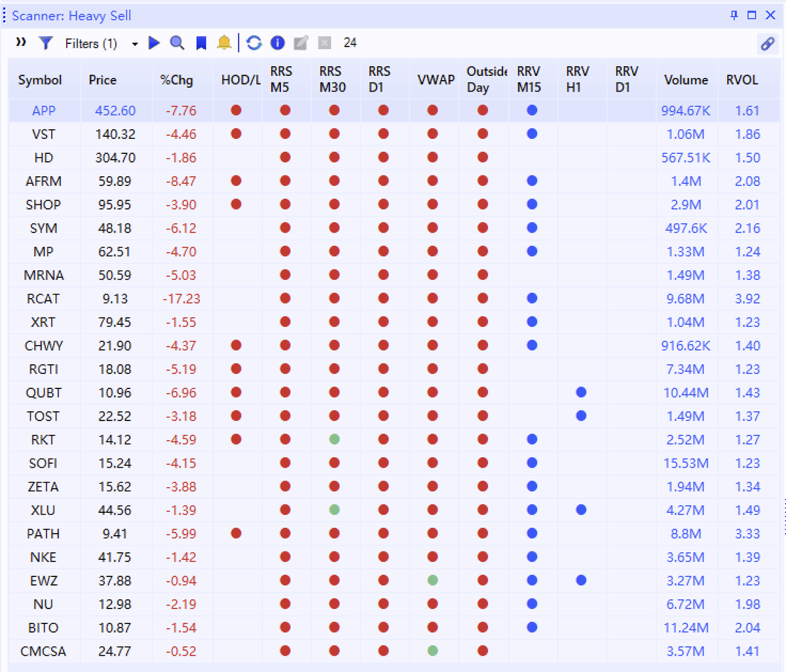
Task: Click the 452.60 price for APP
Action: [x=115, y=111]
